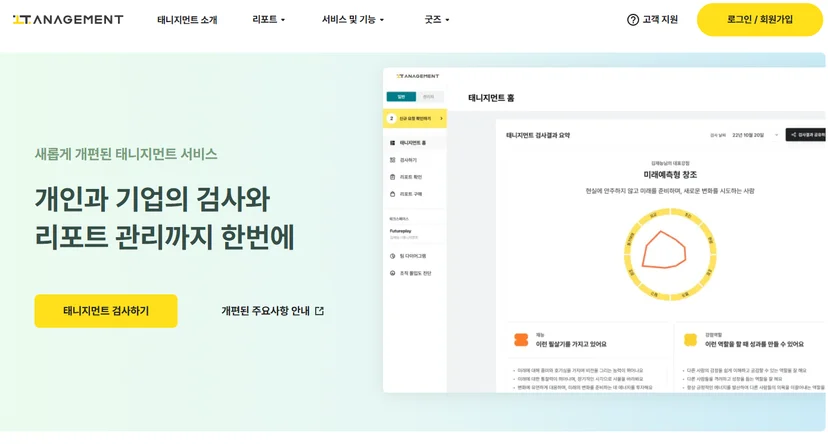Viewport: 828px width, 444px height.
Task: Click the 로그인 / 회원가입 button
Action: point(759,20)
